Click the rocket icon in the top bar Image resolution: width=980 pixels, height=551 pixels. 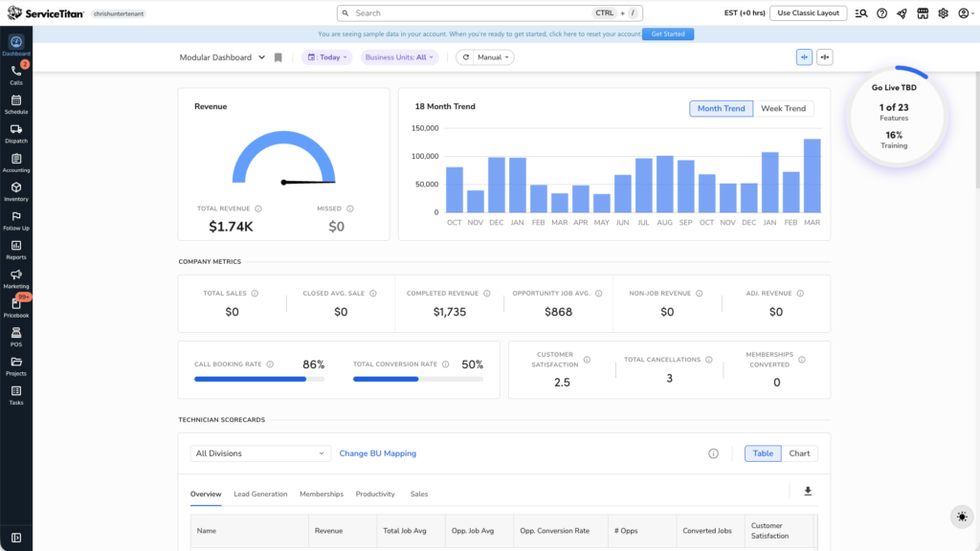pos(902,13)
